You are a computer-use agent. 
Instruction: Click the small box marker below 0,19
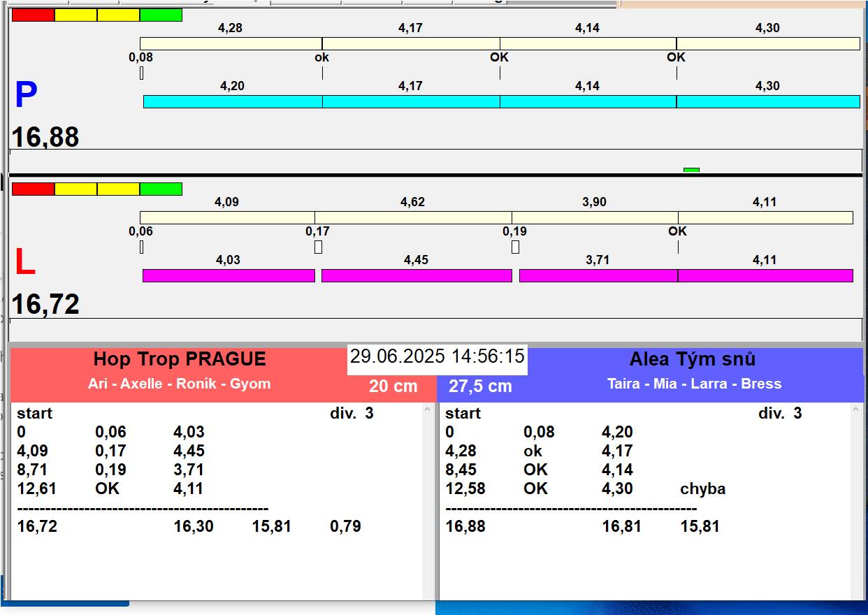[515, 247]
